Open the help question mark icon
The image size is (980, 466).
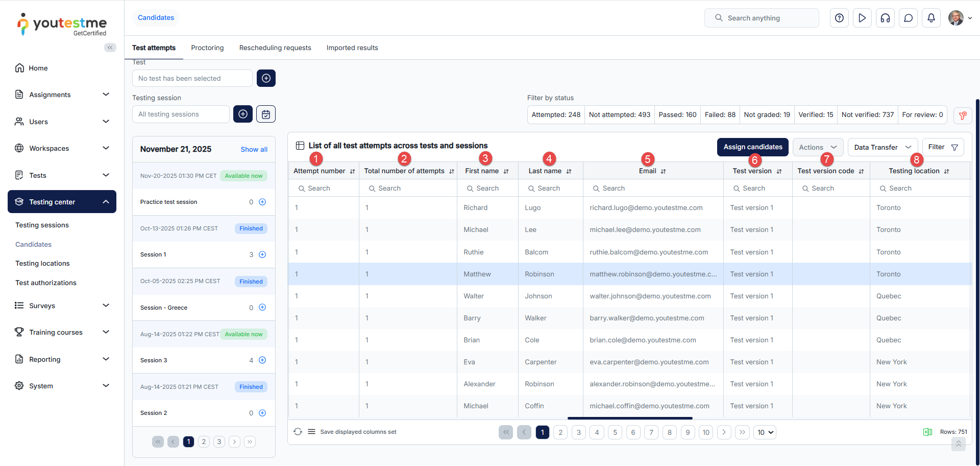839,18
